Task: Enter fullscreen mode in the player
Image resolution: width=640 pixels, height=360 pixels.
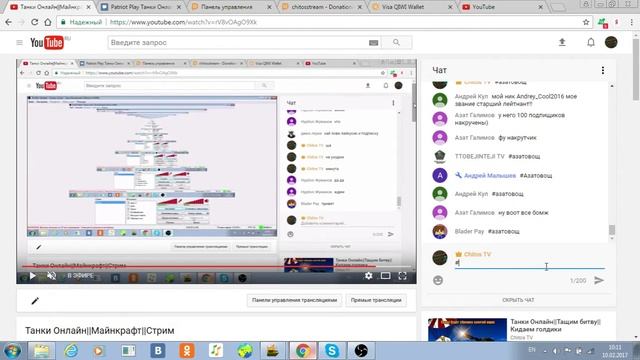Action: [x=402, y=276]
